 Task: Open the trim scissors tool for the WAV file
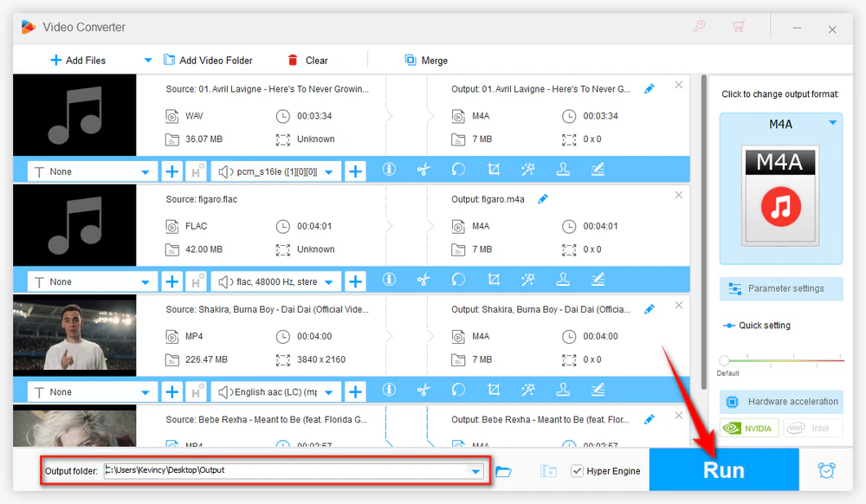coord(423,170)
